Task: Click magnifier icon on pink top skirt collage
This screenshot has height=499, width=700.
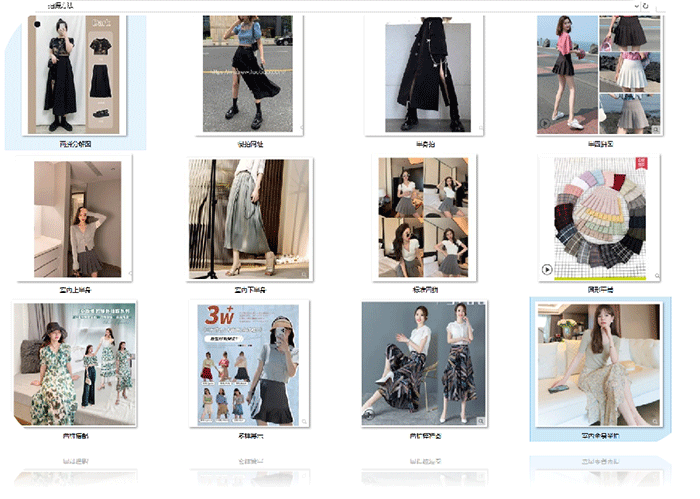Action: pos(655,128)
